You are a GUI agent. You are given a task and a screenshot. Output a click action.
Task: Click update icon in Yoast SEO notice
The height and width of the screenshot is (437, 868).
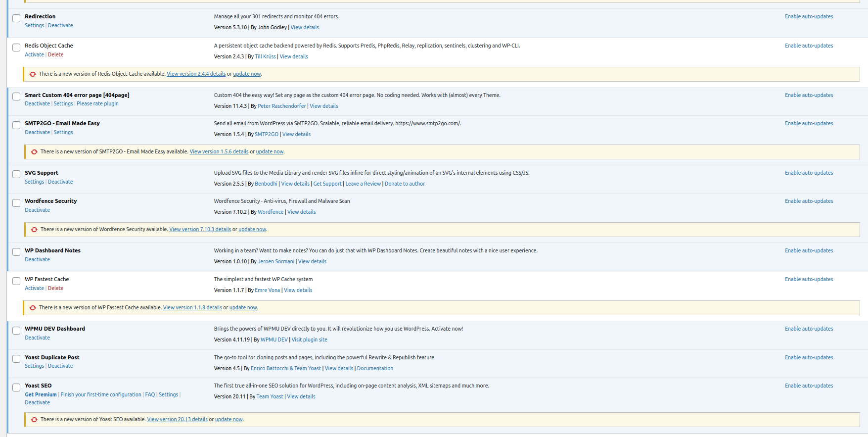click(34, 420)
